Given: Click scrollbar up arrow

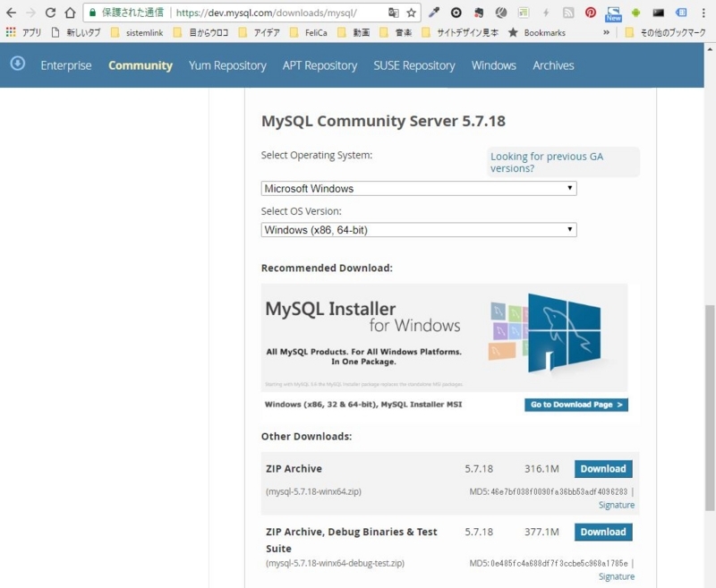Looking at the screenshot, I should pyautogui.click(x=710, y=48).
